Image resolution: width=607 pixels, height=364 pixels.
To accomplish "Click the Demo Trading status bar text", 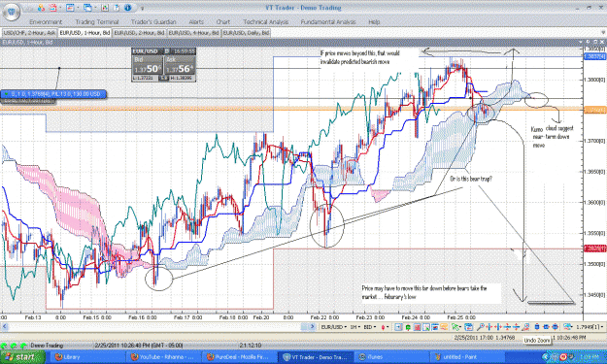I will (47, 345).
